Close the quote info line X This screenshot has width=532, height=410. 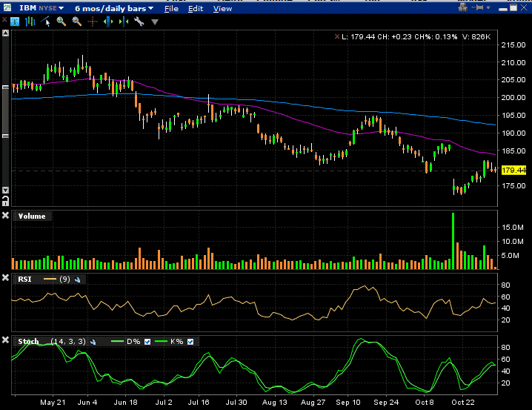pyautogui.click(x=337, y=36)
